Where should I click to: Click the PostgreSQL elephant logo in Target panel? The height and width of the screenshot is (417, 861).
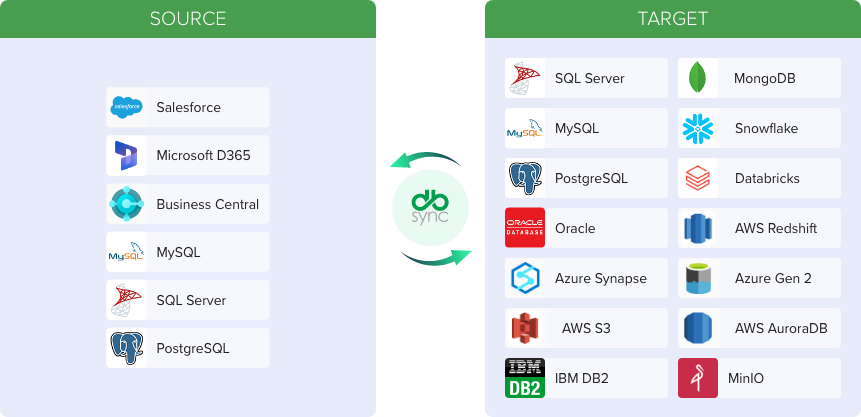(x=525, y=178)
